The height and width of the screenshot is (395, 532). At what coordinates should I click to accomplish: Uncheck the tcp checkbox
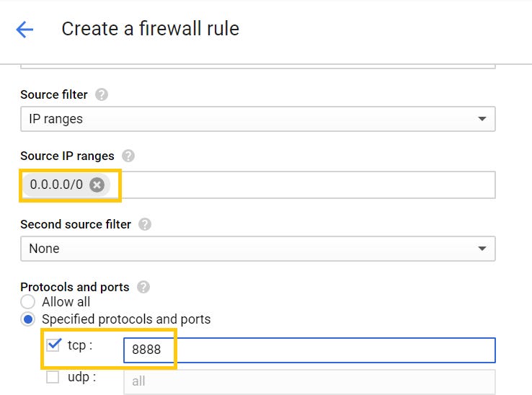click(x=53, y=345)
